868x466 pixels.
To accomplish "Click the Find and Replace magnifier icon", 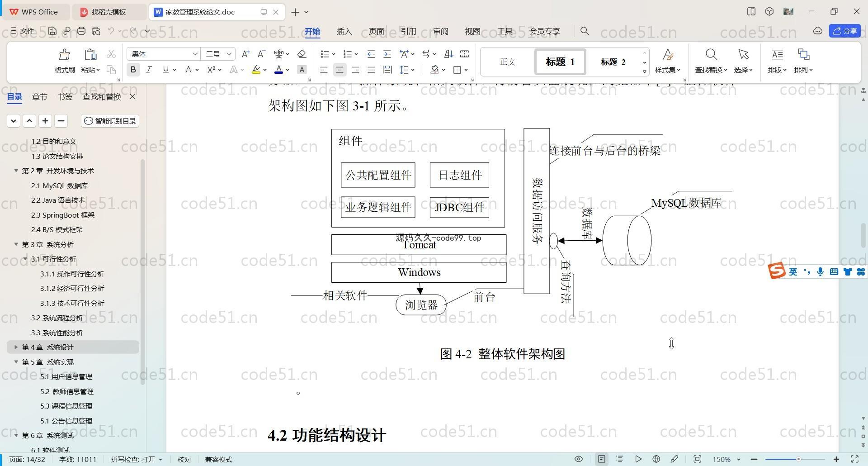I will point(711,55).
